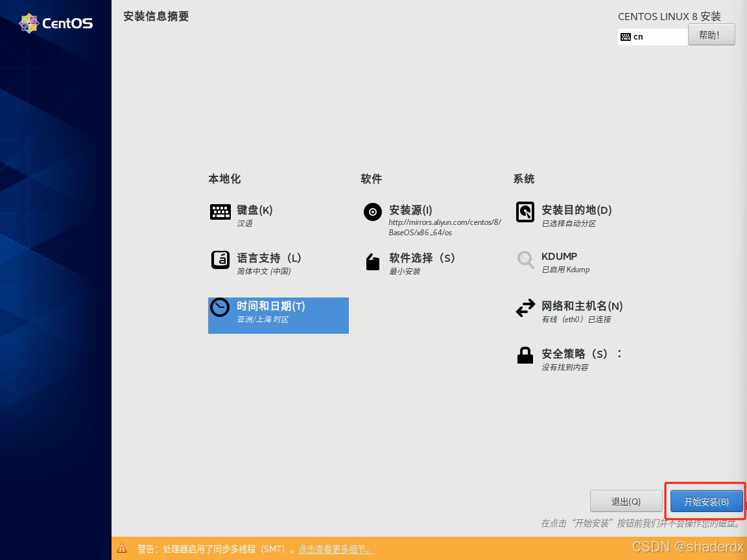
Task: Click the hard disk icon for 安装目的地
Action: click(525, 212)
